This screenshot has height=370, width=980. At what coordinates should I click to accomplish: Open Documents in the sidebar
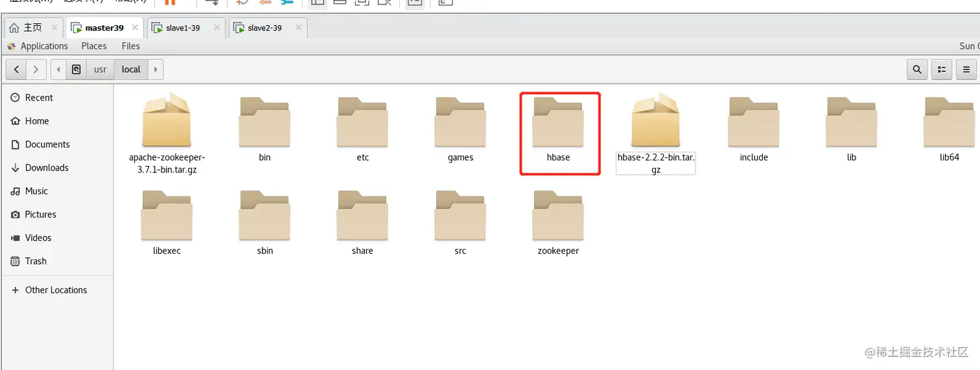point(57,145)
